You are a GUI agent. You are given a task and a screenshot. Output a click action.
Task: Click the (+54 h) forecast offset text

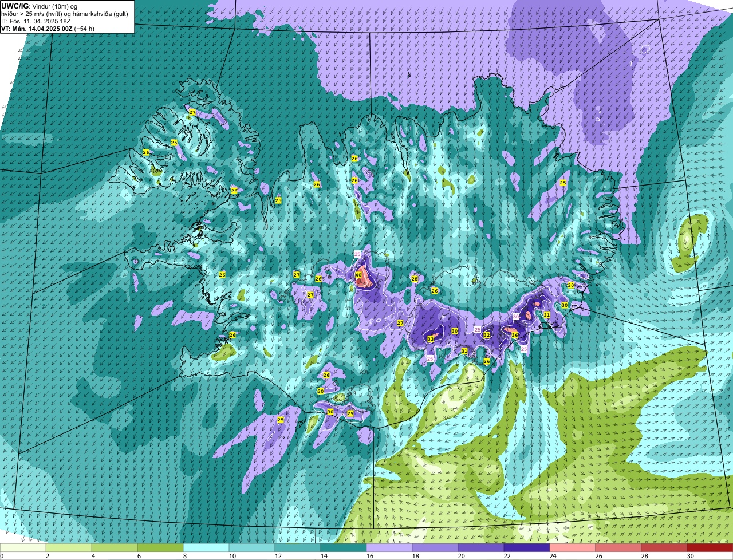point(84,28)
